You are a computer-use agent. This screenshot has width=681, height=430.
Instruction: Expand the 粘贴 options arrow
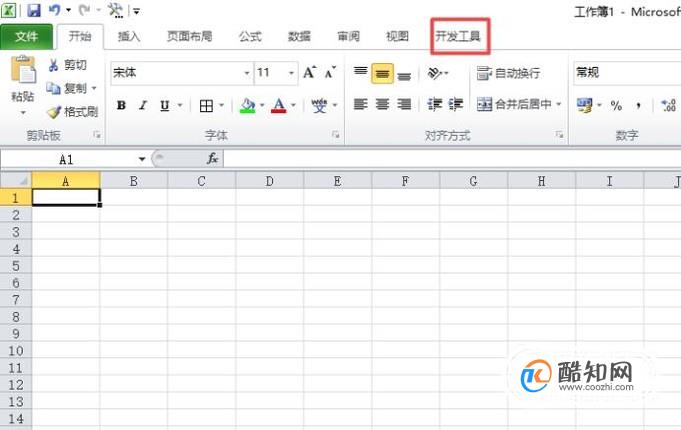(x=23, y=113)
